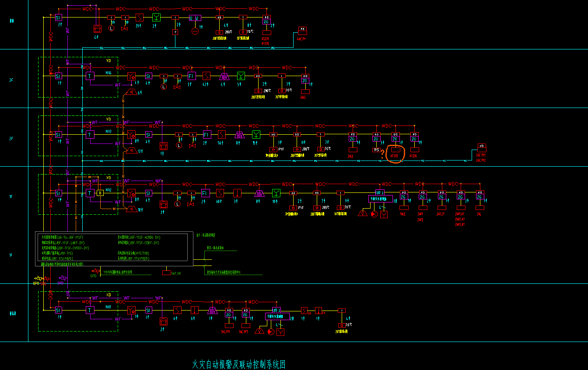Click the FI module on the 3F row

[x=191, y=76]
